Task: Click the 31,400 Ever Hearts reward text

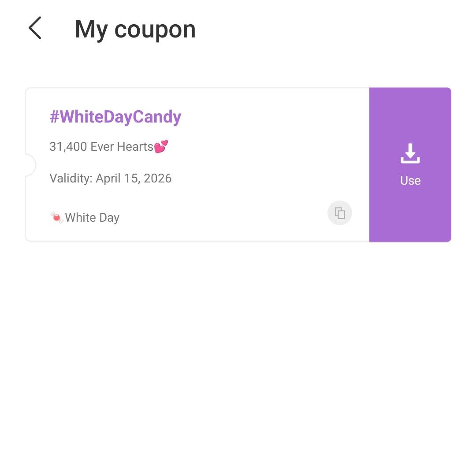Action: click(x=101, y=147)
